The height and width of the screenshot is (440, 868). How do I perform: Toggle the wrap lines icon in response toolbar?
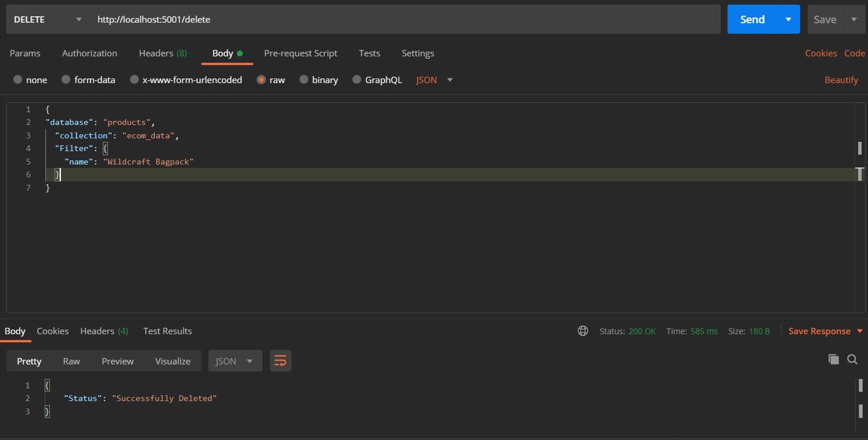280,361
